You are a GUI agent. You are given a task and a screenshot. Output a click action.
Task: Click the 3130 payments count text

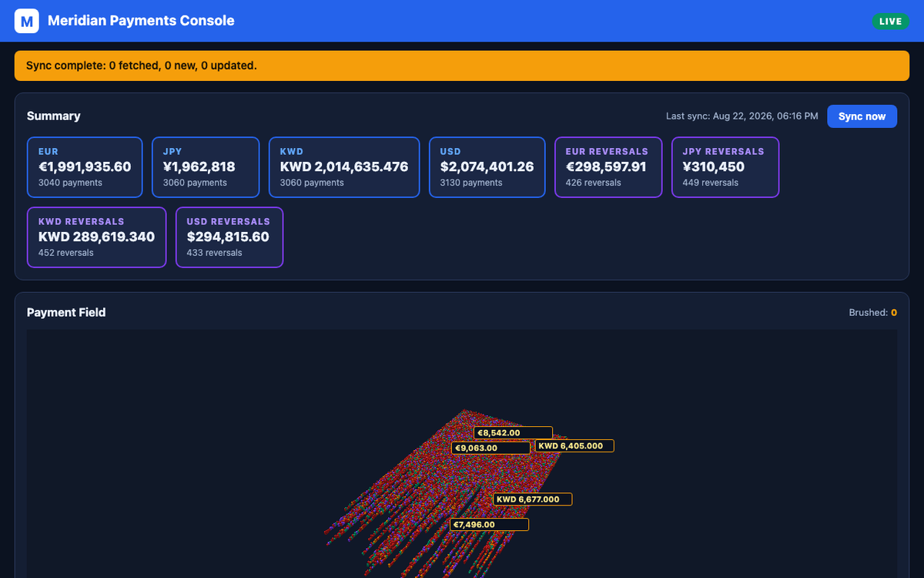click(471, 183)
